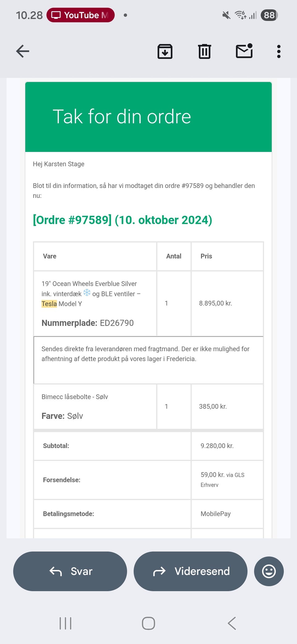Tap the YouTube Music cast chip
Screen dimensions: 297x644
pos(80,15)
